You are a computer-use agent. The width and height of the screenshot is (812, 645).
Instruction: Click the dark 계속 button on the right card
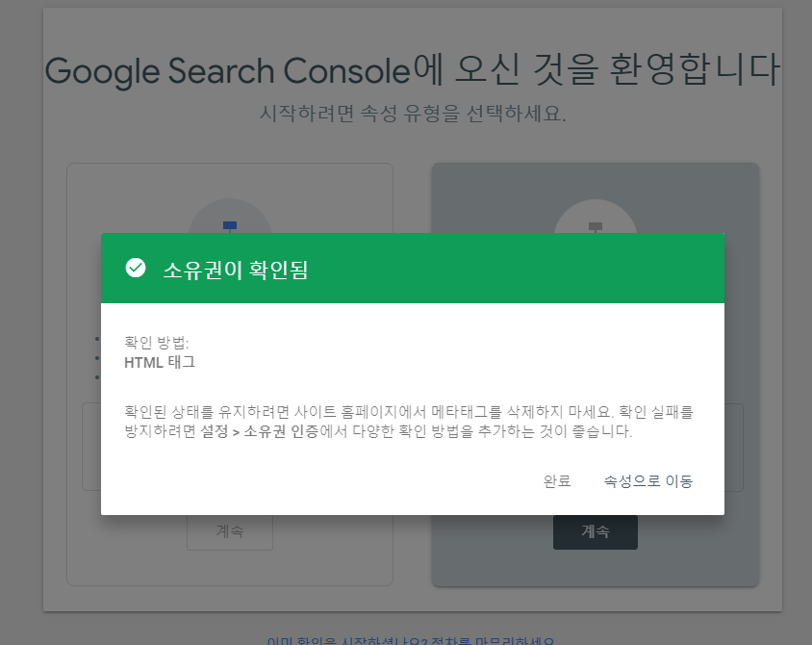[595, 531]
